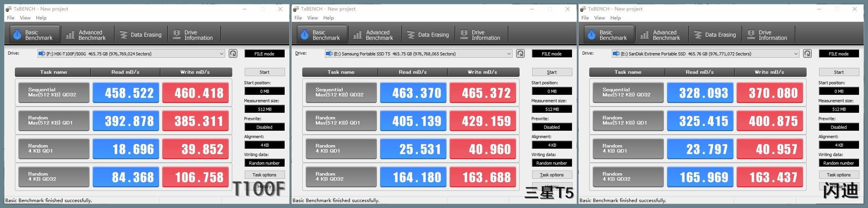Toggle FILE mode in the HIK-T100F window
Image resolution: width=868 pixels, height=208 pixels.
tap(264, 54)
